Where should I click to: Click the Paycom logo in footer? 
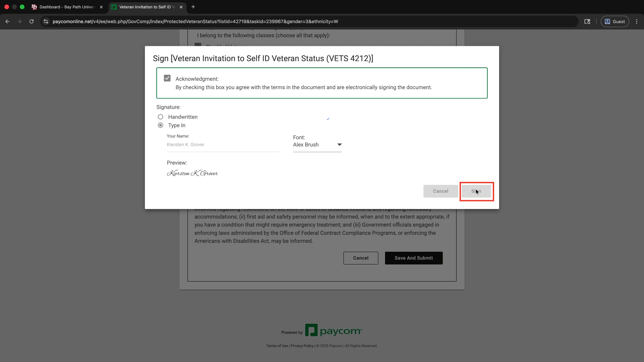[x=333, y=330]
